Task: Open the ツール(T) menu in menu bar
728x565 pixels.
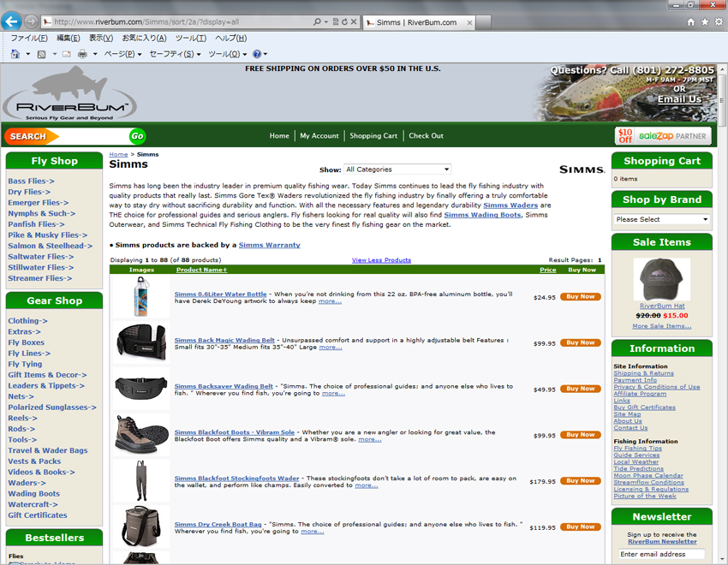Action: 191,38
